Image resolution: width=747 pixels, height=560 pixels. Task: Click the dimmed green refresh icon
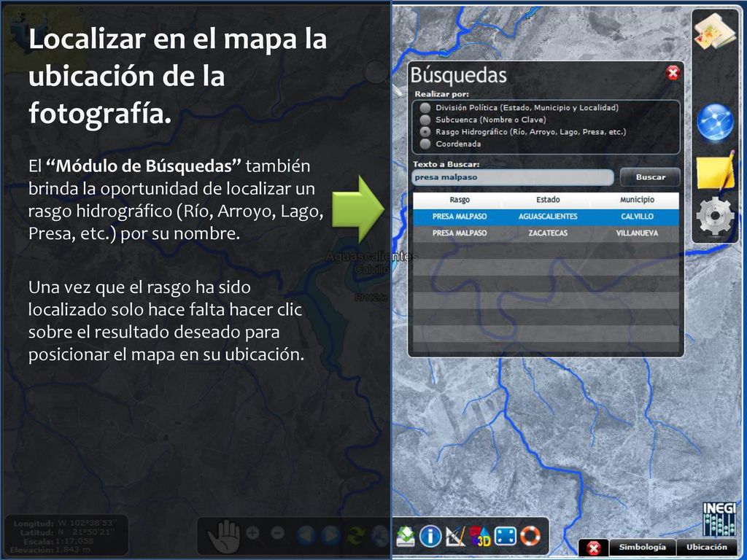coord(355,536)
